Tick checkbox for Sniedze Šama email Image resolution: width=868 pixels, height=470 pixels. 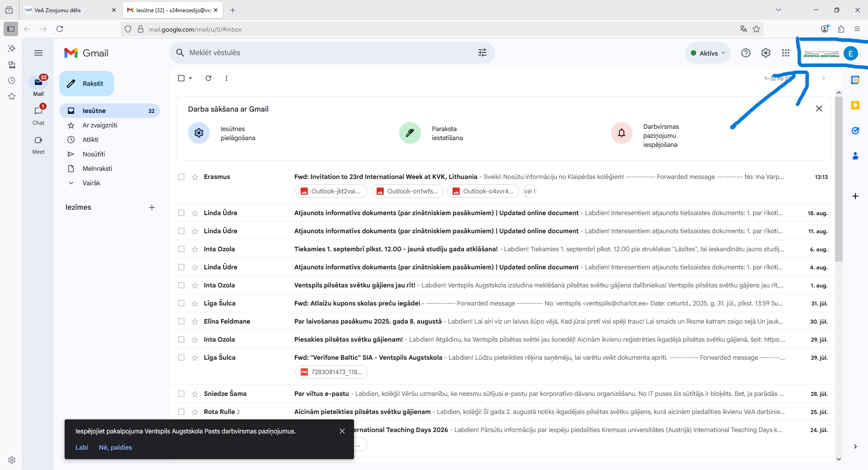tap(181, 394)
